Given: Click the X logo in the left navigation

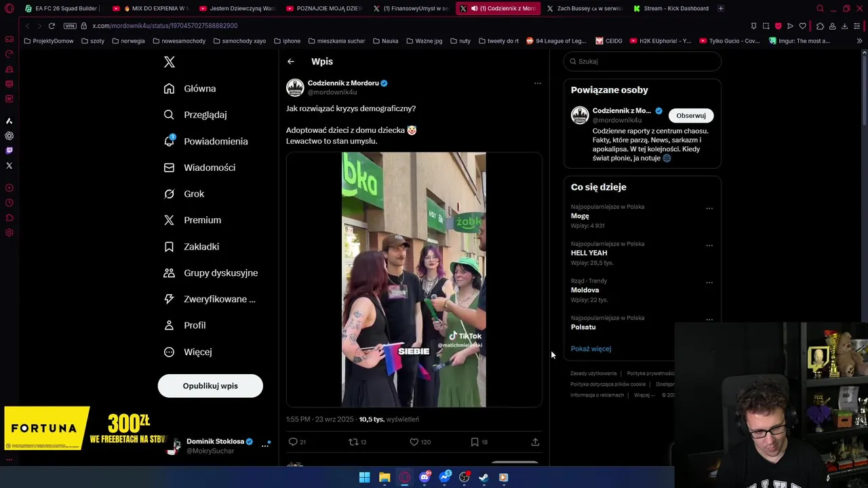Looking at the screenshot, I should (170, 62).
